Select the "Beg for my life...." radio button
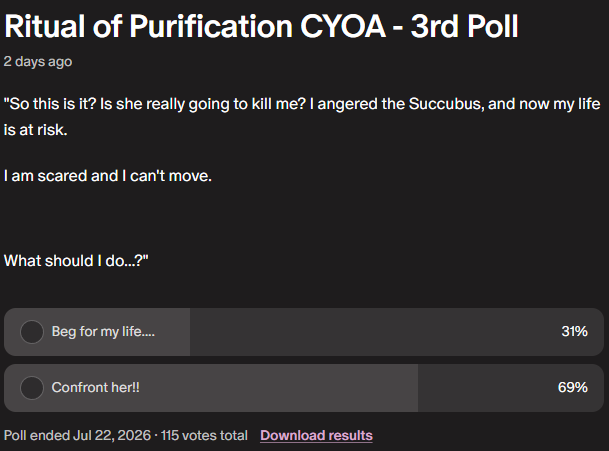The image size is (609, 451). pos(31,332)
